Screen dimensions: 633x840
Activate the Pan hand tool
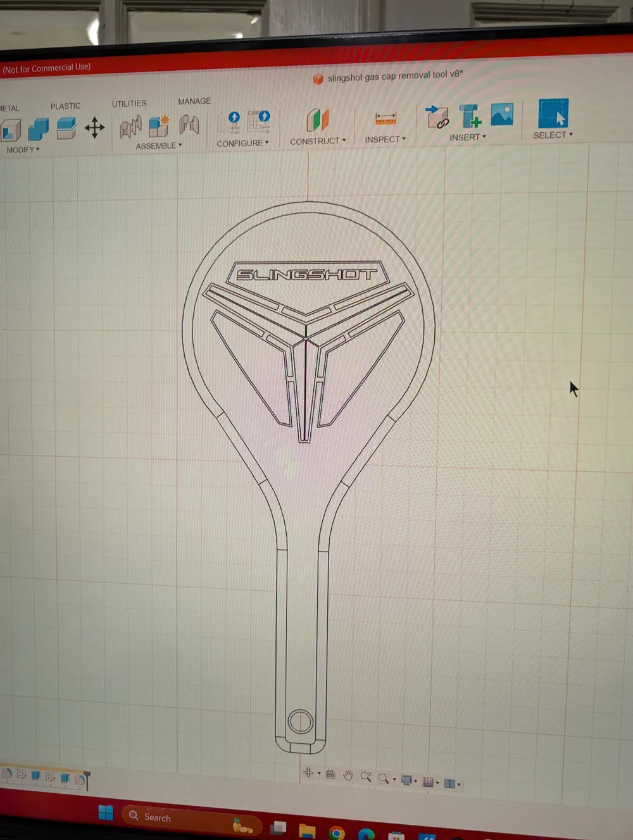tap(348, 775)
